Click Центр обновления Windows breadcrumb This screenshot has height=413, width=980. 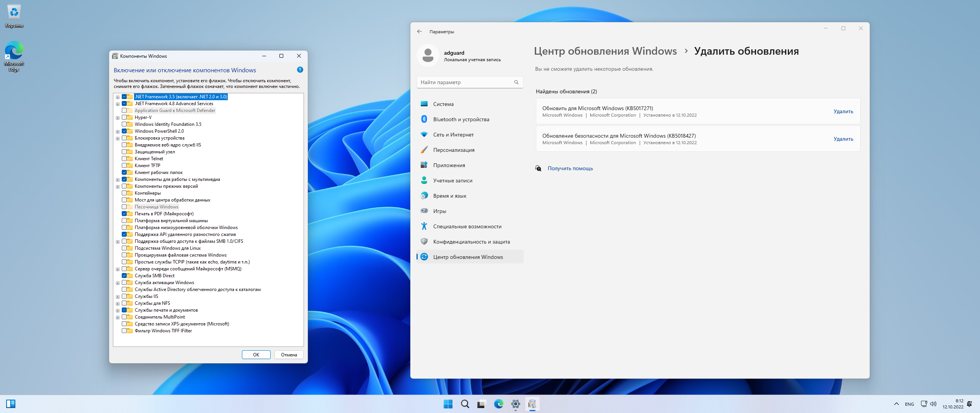point(605,51)
